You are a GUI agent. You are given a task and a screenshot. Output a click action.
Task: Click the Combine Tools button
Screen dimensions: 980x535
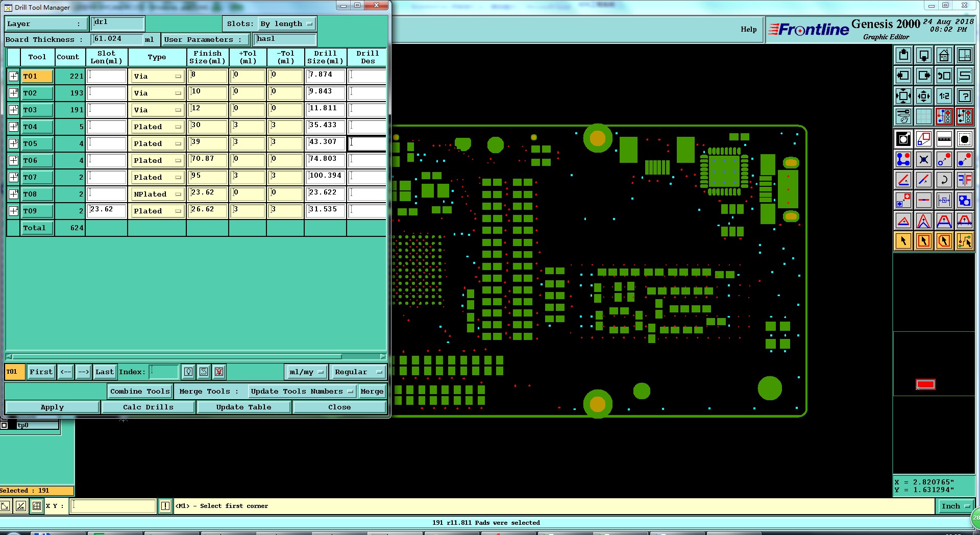140,392
